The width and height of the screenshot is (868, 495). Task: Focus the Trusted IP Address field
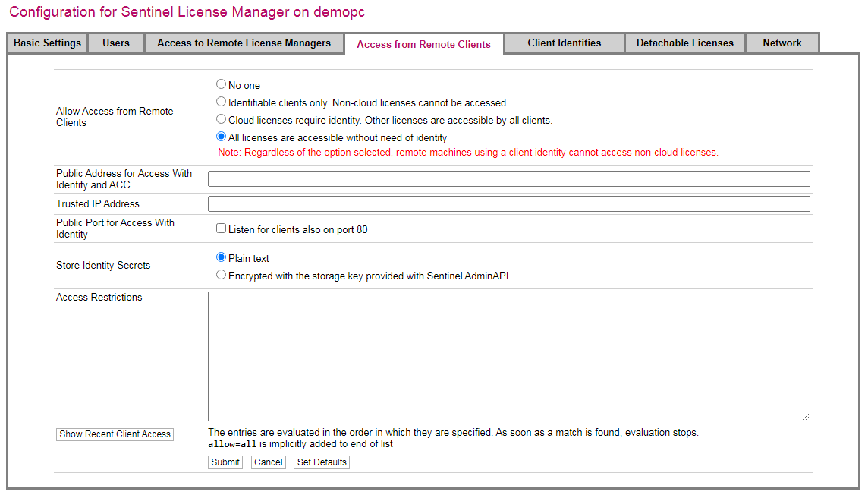click(x=508, y=204)
